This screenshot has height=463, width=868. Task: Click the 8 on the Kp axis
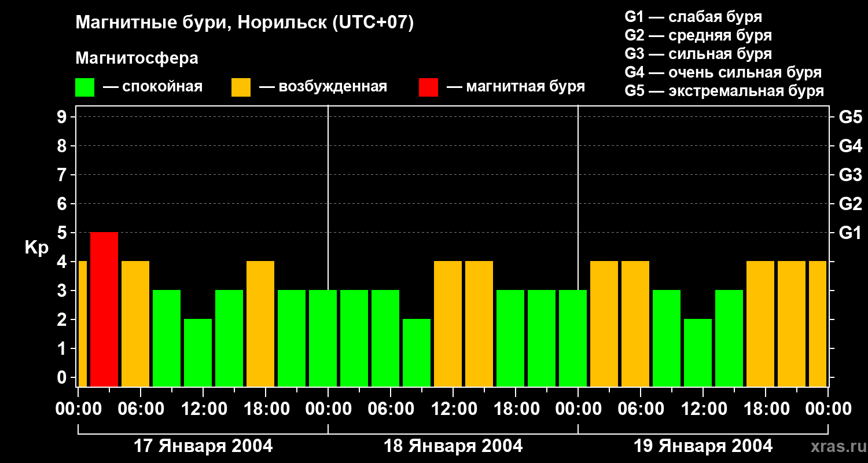[x=62, y=146]
